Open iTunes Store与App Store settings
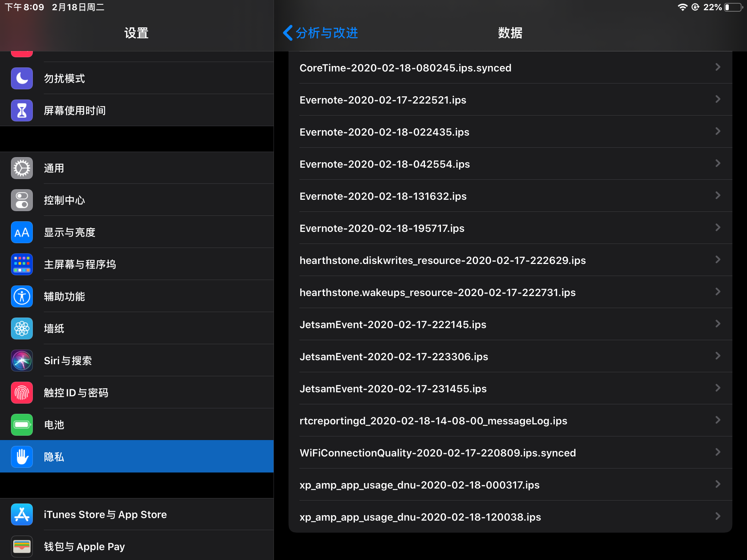The image size is (747, 560). pos(137,514)
